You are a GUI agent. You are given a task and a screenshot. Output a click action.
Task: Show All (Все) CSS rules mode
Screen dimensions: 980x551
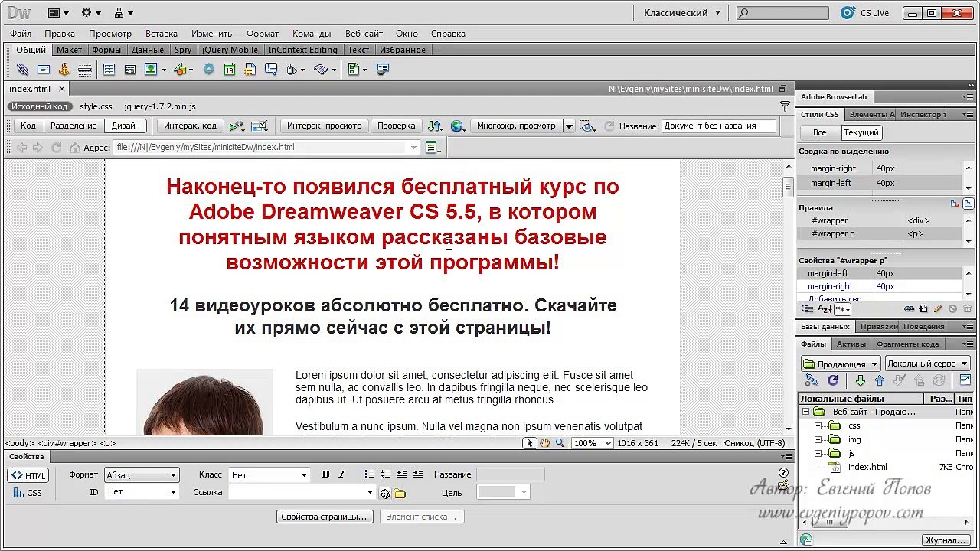pos(819,132)
